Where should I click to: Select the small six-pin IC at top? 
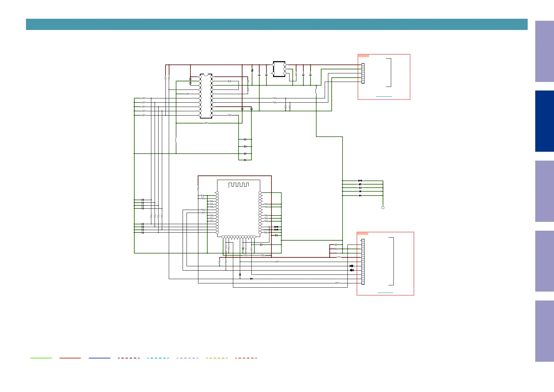pos(279,69)
